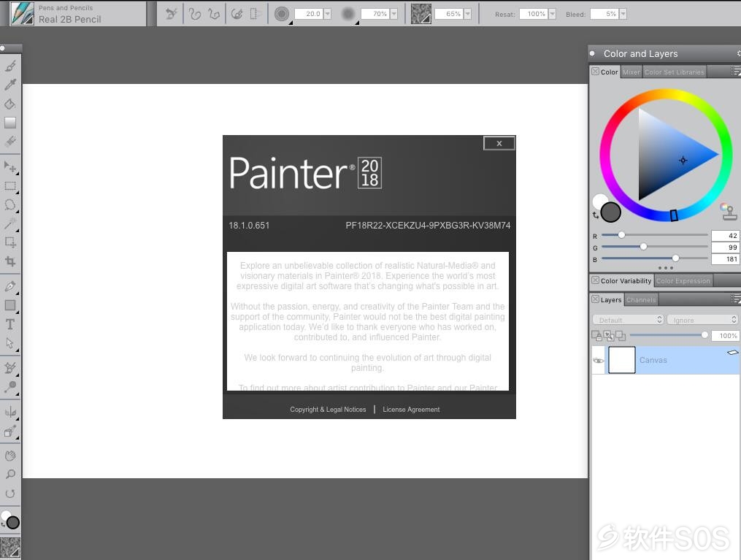Open the Color panel options menu

tap(735, 72)
